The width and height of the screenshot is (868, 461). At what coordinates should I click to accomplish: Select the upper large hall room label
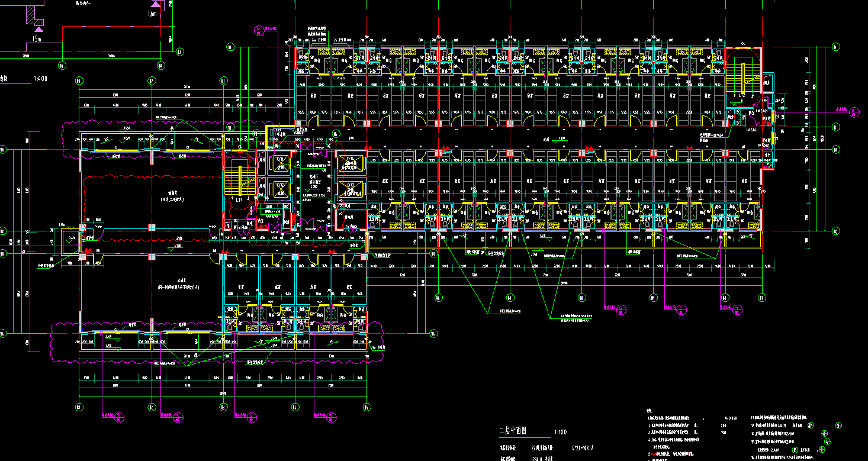(x=171, y=196)
